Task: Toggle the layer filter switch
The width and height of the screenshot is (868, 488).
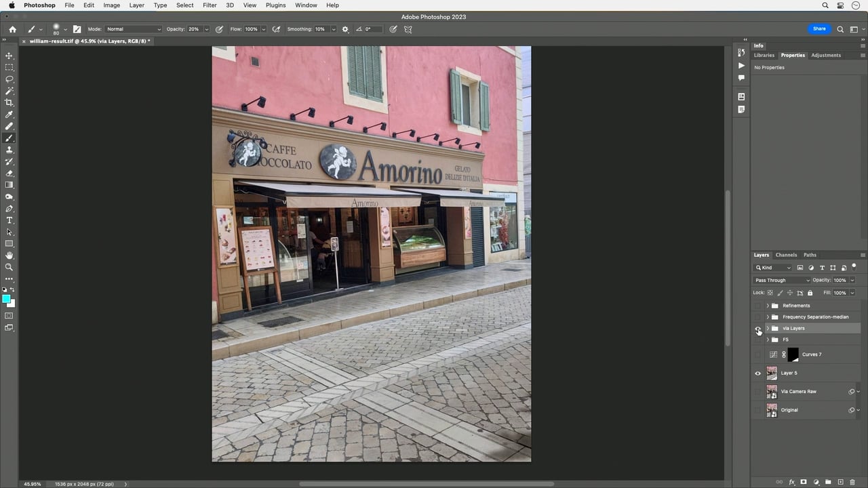Action: (x=854, y=266)
